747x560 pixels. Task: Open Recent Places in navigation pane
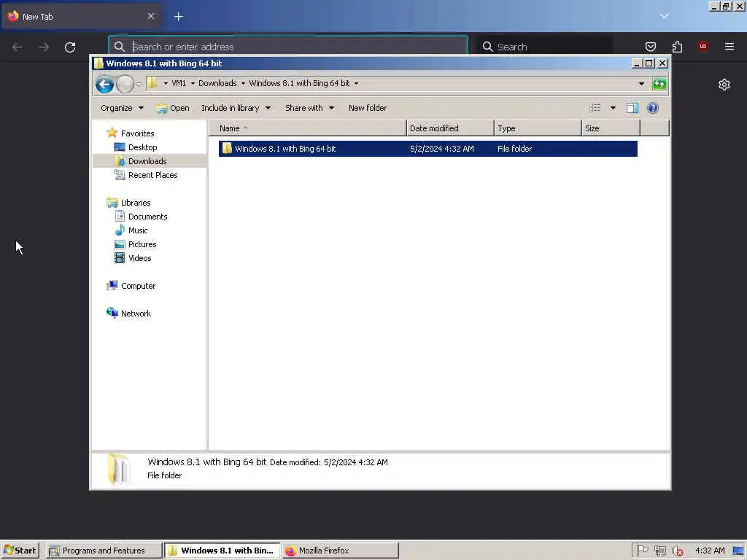pos(152,175)
